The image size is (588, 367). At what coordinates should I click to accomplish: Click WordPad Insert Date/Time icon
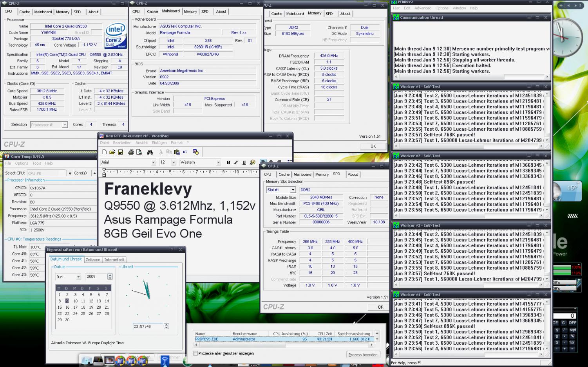196,152
